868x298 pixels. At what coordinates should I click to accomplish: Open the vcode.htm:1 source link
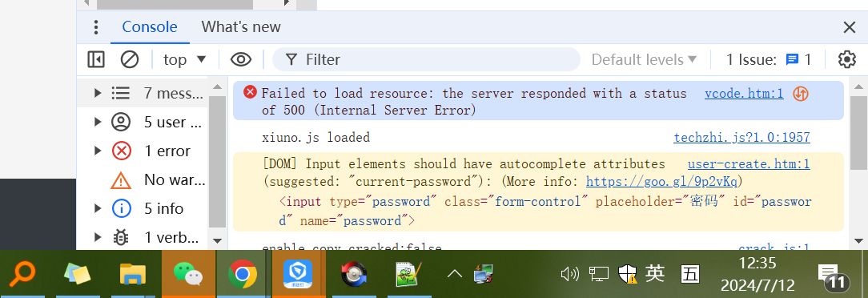click(x=744, y=93)
